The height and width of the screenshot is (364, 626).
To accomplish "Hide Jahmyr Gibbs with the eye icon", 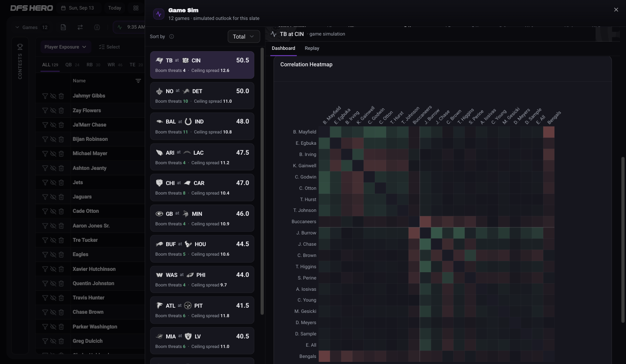I will [x=53, y=96].
